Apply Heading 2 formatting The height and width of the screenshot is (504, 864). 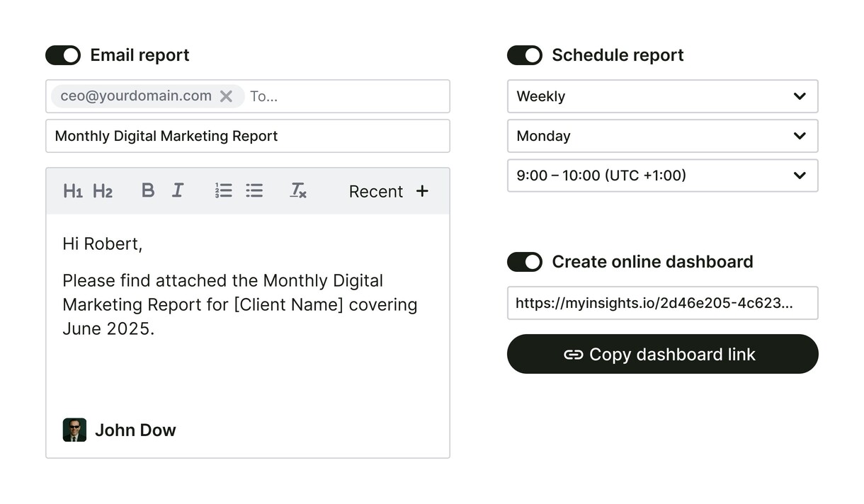pyautogui.click(x=103, y=191)
